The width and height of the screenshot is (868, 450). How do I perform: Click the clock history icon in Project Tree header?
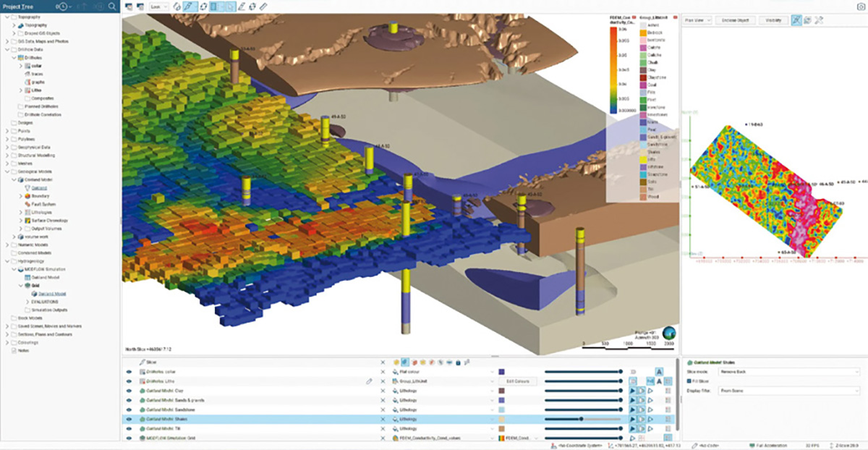coord(62,6)
